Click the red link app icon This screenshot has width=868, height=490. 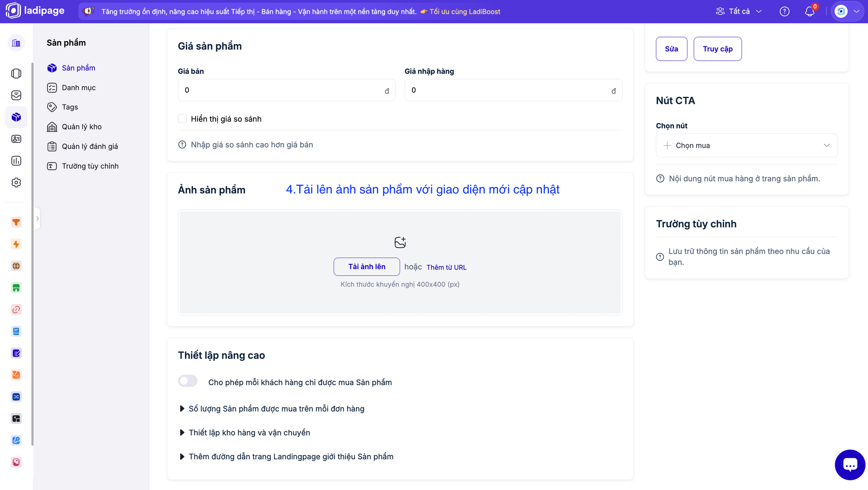tap(16, 310)
